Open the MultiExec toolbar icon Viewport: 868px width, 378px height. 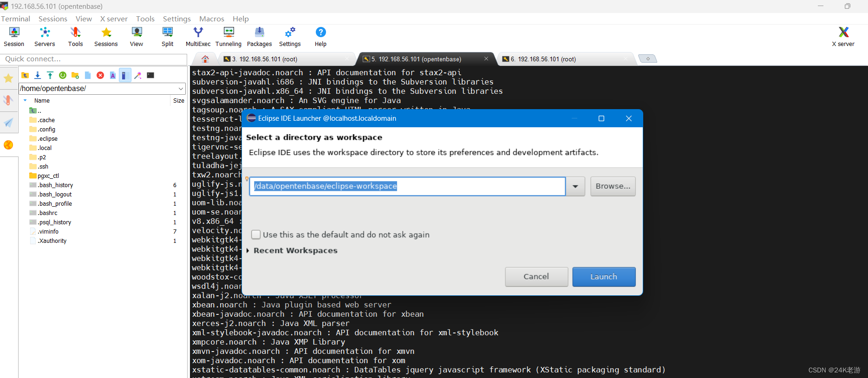[x=198, y=37]
